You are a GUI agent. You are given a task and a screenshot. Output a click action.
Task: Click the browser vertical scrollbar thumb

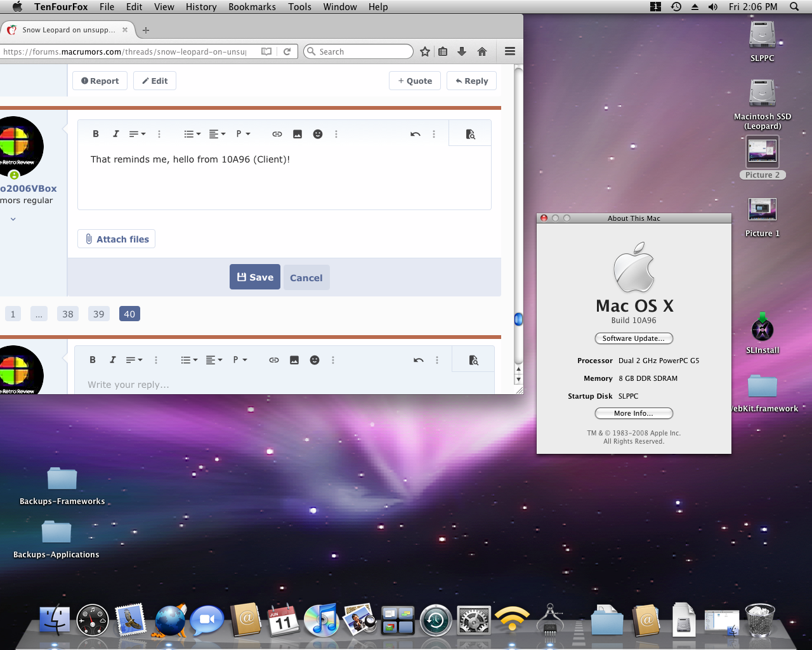[x=518, y=319]
